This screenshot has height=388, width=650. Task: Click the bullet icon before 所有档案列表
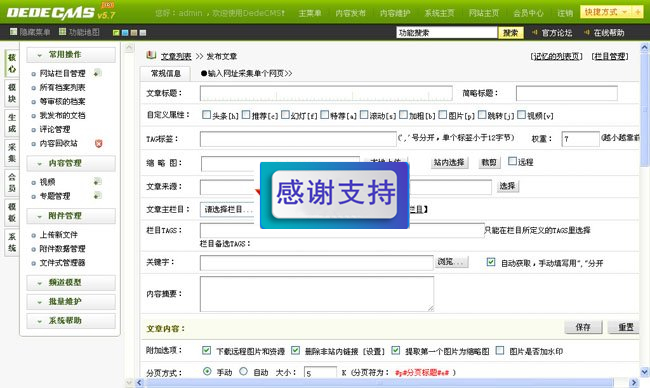[x=34, y=88]
